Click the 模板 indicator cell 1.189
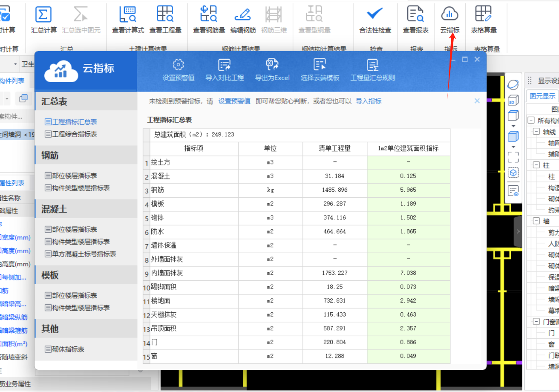 tap(408, 204)
